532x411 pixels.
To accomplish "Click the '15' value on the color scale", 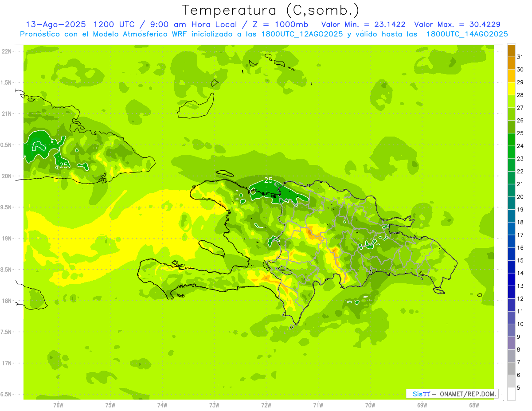I will pyautogui.click(x=520, y=260).
